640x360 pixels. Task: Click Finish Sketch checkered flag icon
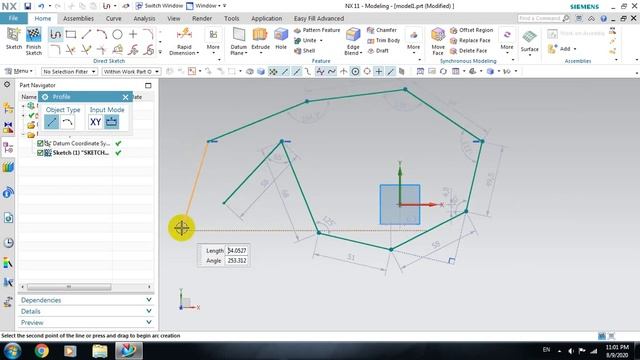click(33, 35)
